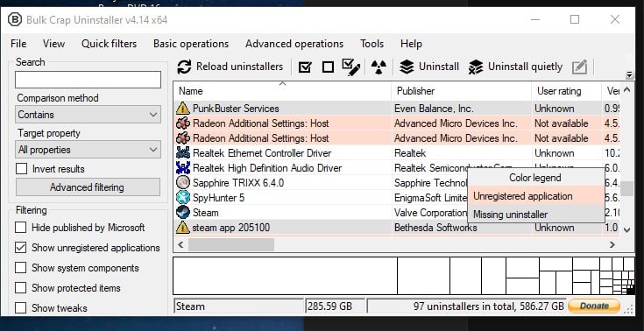Click the Reload uninstallers refresh icon
The width and height of the screenshot is (644, 331).
tap(184, 67)
